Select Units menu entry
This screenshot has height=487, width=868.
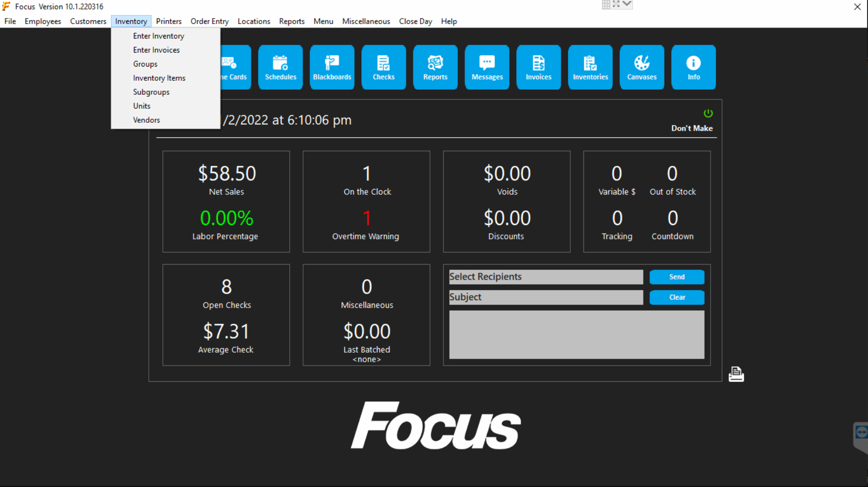(165, 106)
